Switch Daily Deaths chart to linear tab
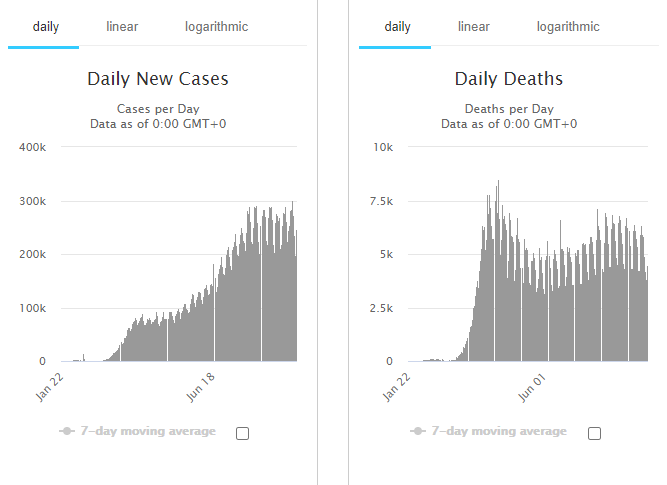Screen dimensions: 667x485 click(474, 27)
